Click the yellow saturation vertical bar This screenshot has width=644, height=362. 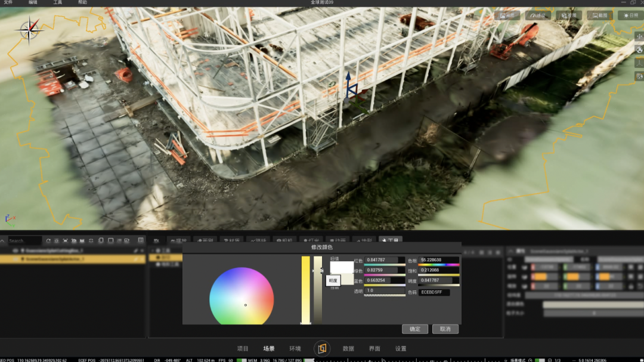[x=305, y=290]
